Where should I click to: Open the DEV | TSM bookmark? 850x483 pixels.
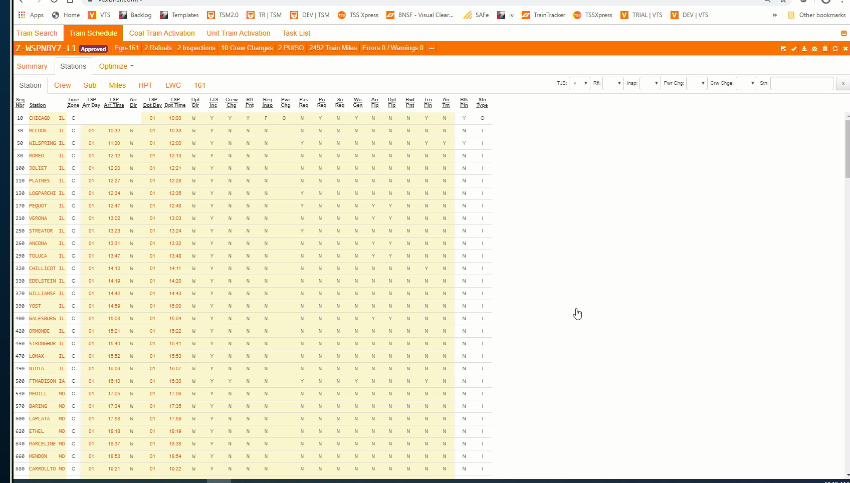(x=310, y=15)
